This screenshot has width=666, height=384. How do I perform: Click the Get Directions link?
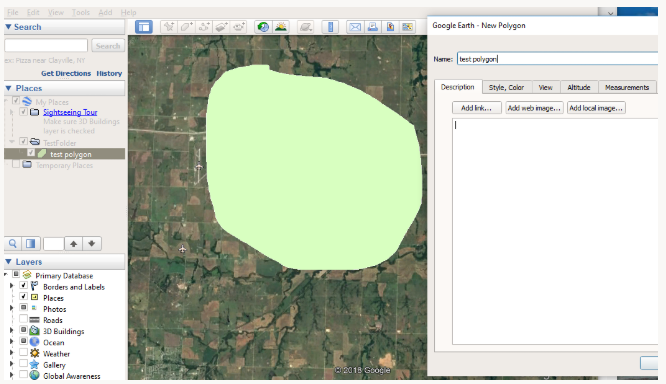[x=66, y=73]
